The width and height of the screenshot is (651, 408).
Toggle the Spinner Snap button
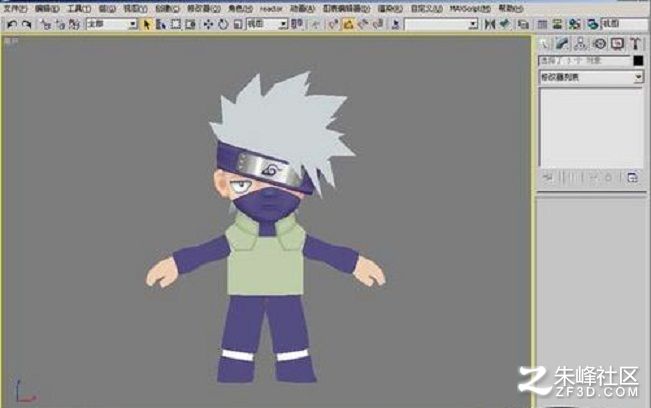(378, 24)
